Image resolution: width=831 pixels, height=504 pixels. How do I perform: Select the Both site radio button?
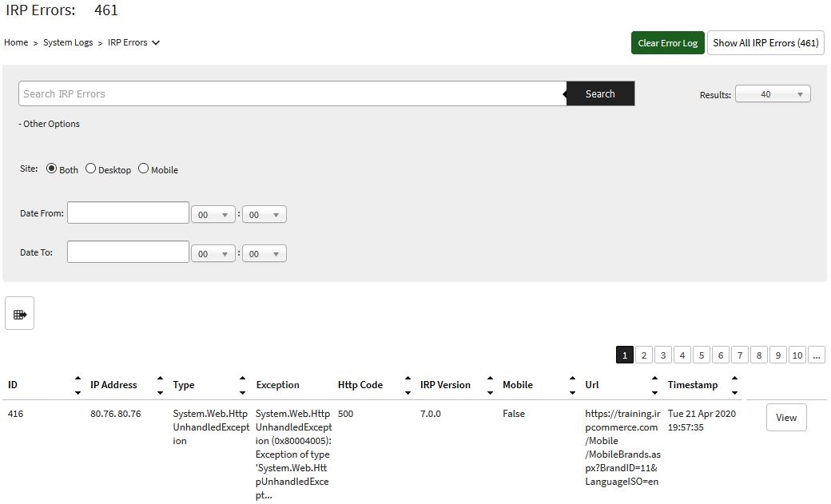[52, 169]
